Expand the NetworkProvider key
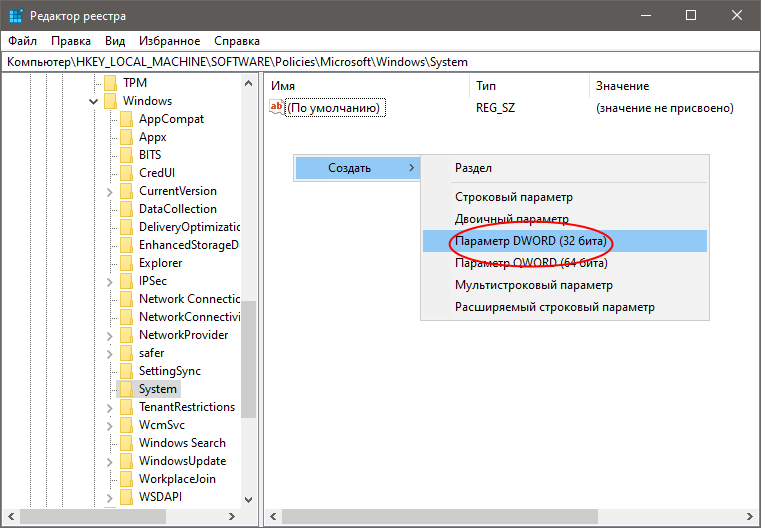The height and width of the screenshot is (528, 761). (110, 336)
